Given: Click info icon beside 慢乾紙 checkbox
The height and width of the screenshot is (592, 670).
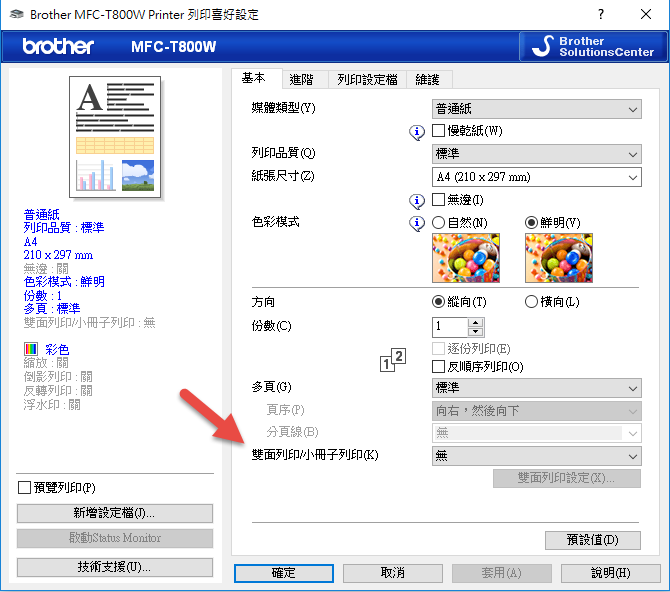Looking at the screenshot, I should [417, 132].
